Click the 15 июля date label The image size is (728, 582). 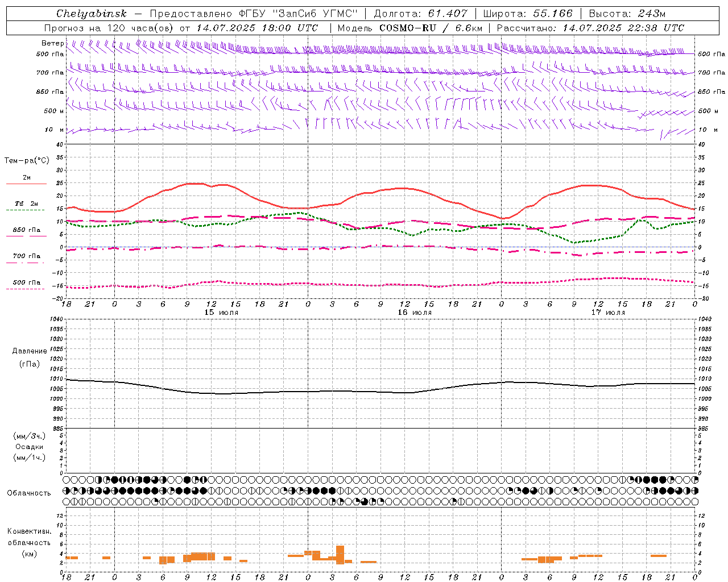pos(221,313)
